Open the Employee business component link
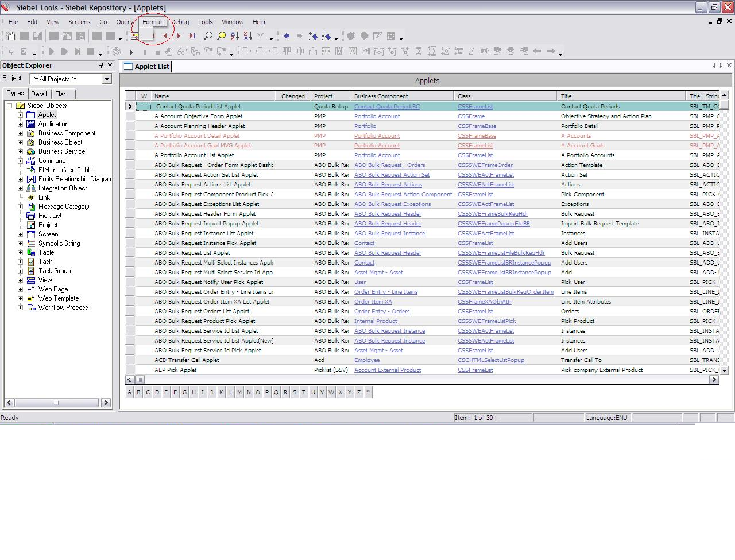 tap(367, 360)
